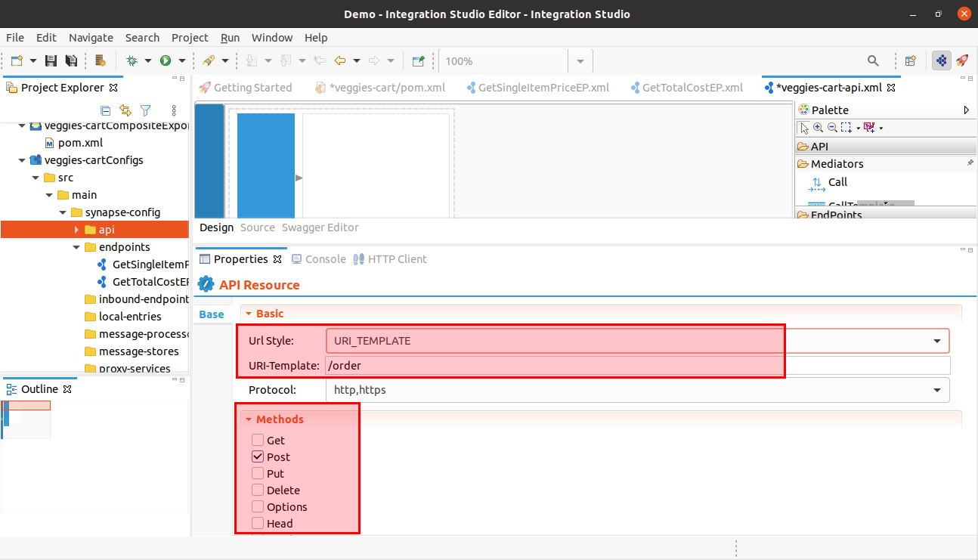Toggle Link with Editor in Project Explorer

(x=125, y=110)
